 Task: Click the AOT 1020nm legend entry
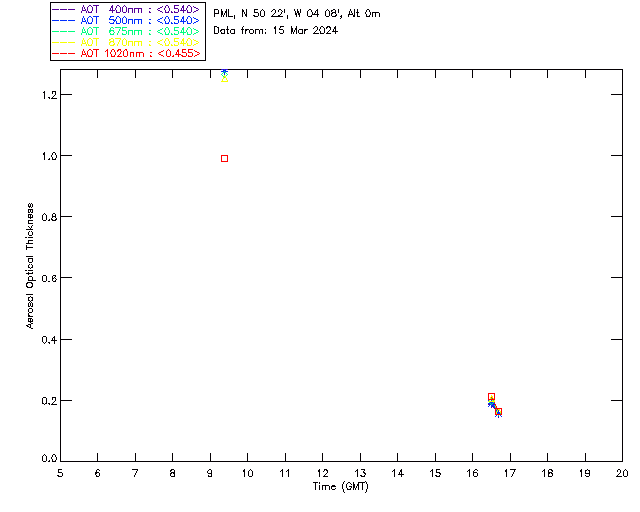[x=126, y=53]
